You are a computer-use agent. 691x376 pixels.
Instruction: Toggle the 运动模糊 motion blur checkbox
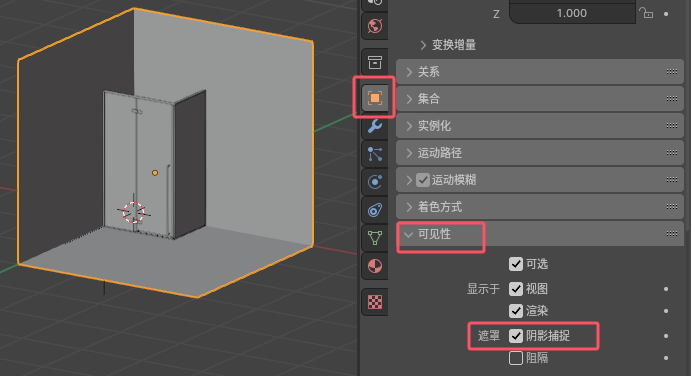[x=423, y=180]
